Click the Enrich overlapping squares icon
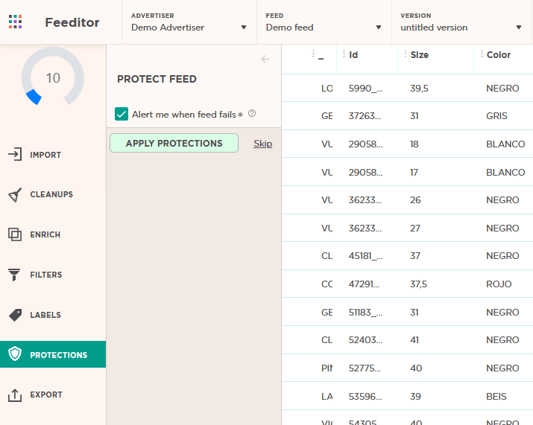The height and width of the screenshot is (425, 533). click(15, 234)
